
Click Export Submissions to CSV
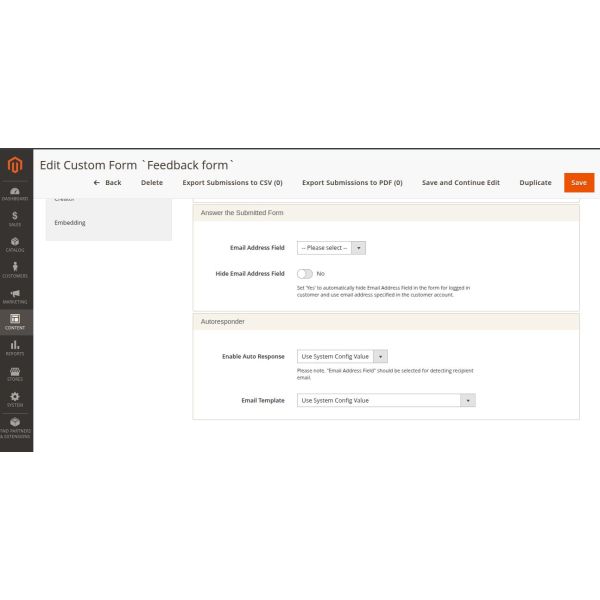[232, 183]
